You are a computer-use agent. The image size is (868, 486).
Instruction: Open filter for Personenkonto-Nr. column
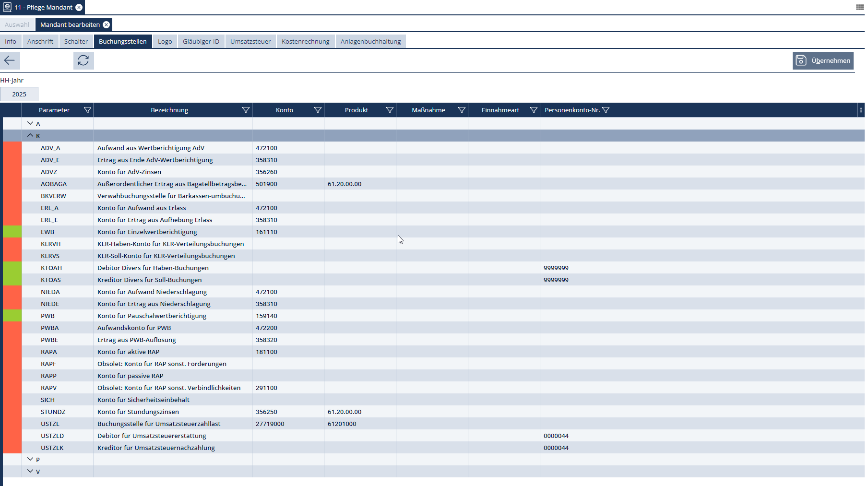606,110
